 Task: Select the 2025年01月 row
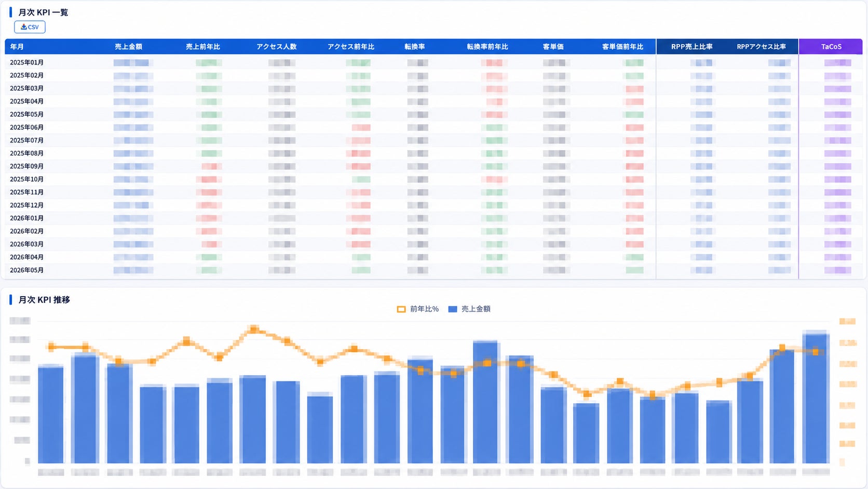click(433, 62)
